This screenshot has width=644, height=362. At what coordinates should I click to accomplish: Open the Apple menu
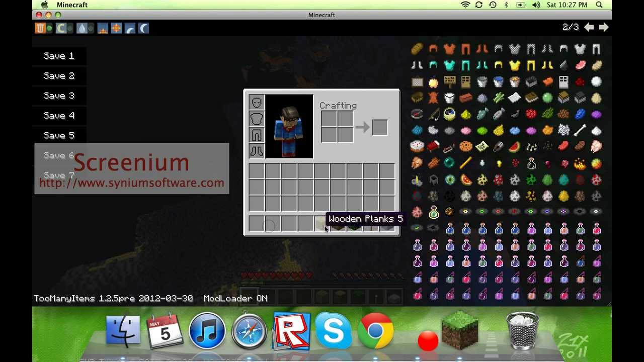tap(44, 5)
